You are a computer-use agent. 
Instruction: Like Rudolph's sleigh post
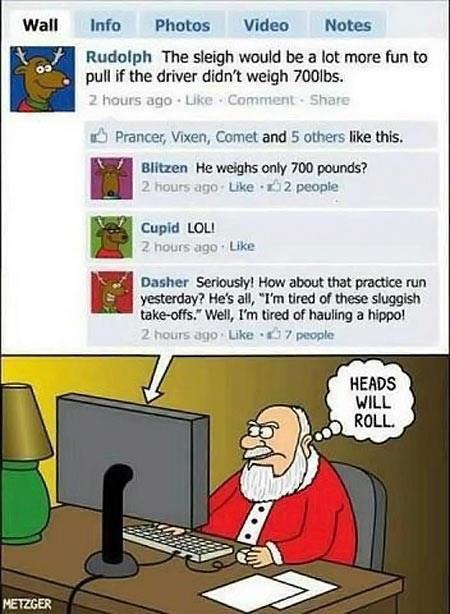(x=199, y=100)
